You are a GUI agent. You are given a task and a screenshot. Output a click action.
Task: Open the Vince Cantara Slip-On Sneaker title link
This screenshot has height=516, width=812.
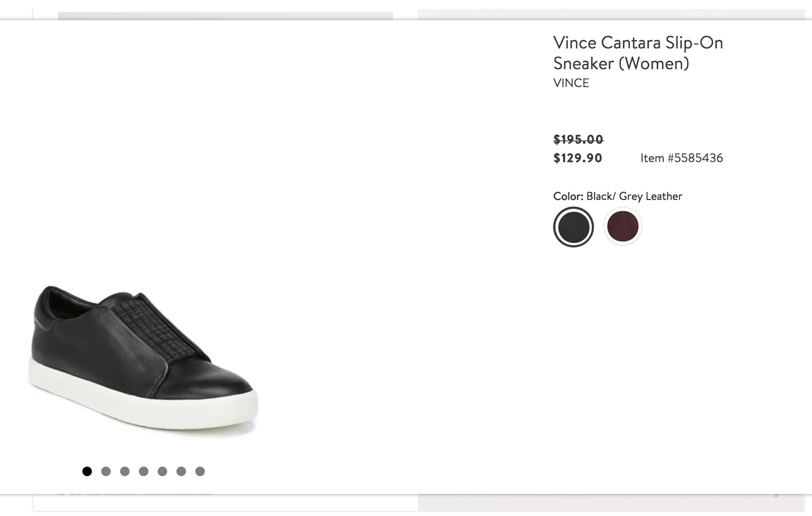click(638, 53)
